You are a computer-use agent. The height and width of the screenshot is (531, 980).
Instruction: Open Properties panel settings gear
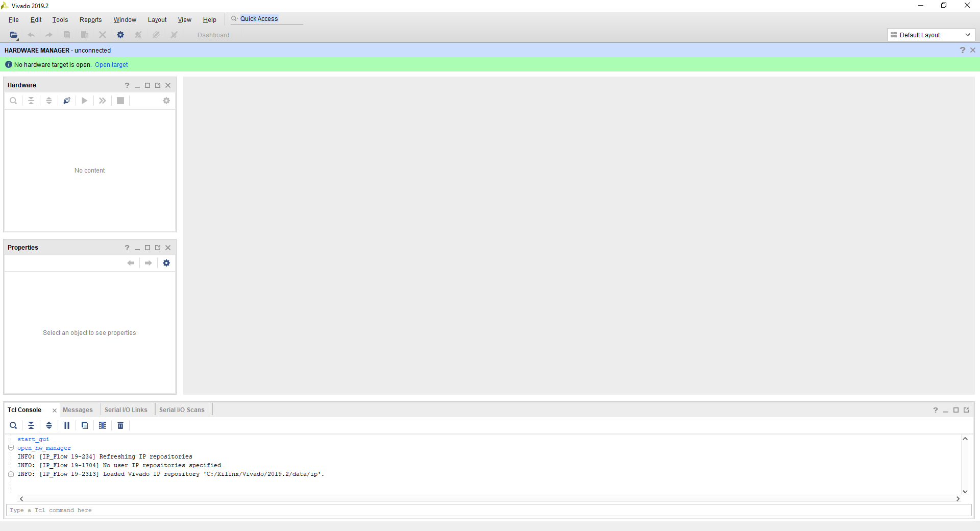click(x=166, y=263)
